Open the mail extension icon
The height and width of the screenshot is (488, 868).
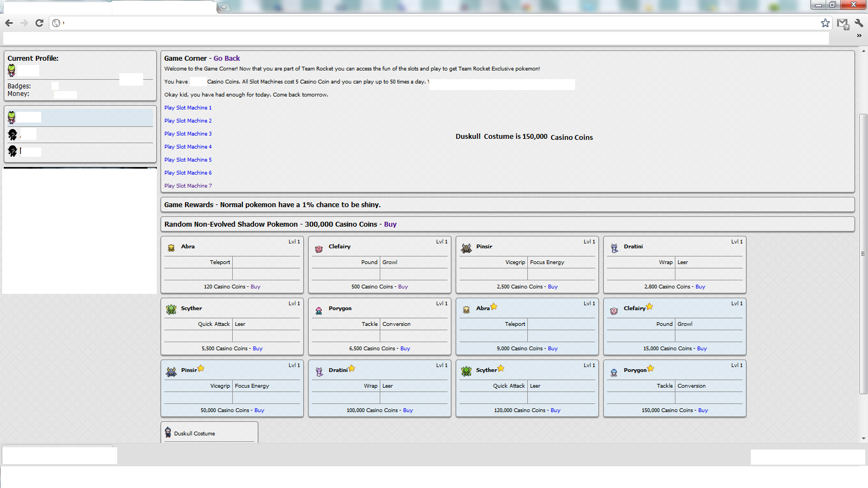click(843, 23)
